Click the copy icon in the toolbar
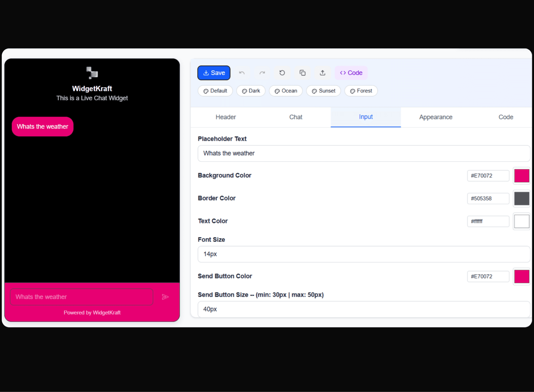The image size is (534, 392). (x=302, y=73)
